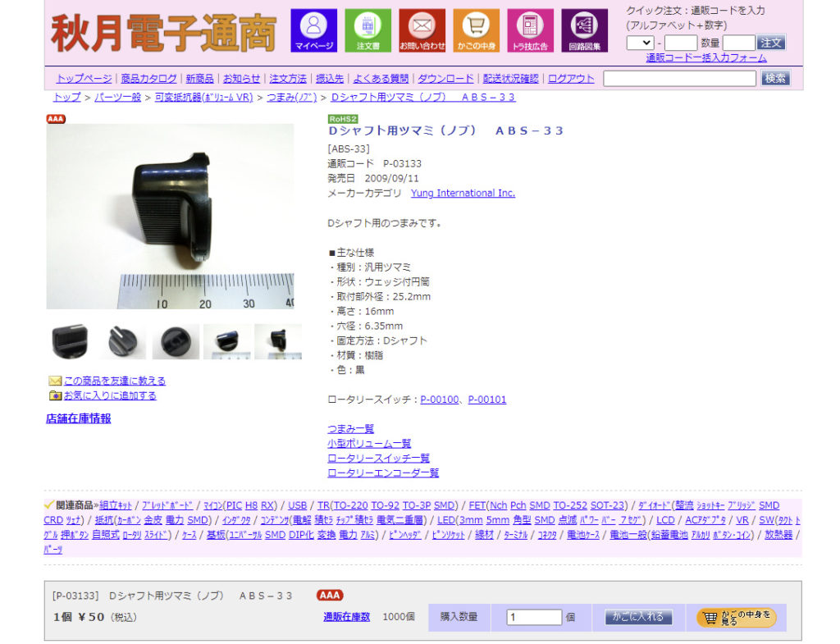
Task: Select the third knob thumbnail image
Action: pos(175,341)
